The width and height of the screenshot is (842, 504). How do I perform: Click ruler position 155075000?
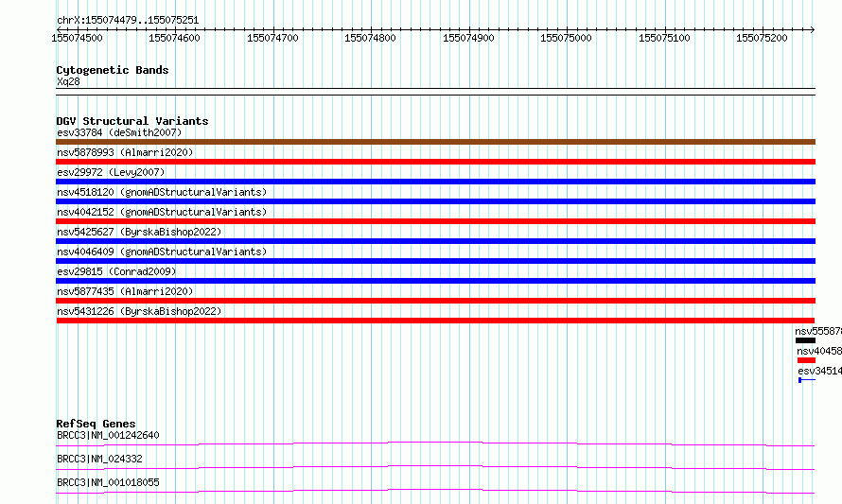[x=567, y=38]
